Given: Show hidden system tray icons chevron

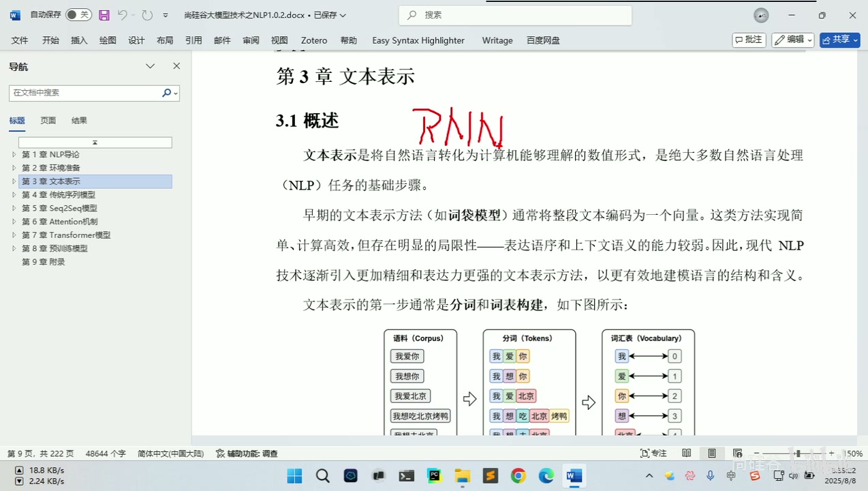Looking at the screenshot, I should (x=649, y=475).
